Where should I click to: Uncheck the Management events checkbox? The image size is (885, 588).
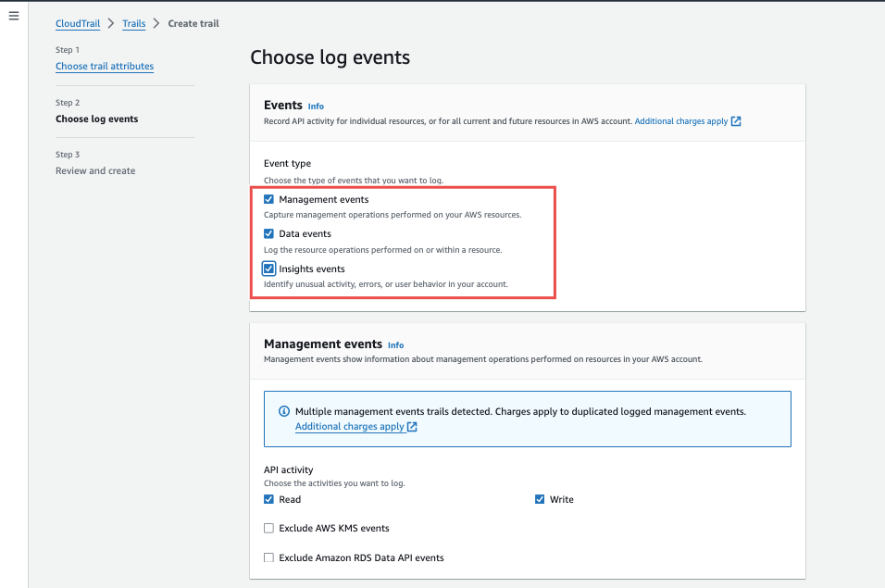click(268, 198)
